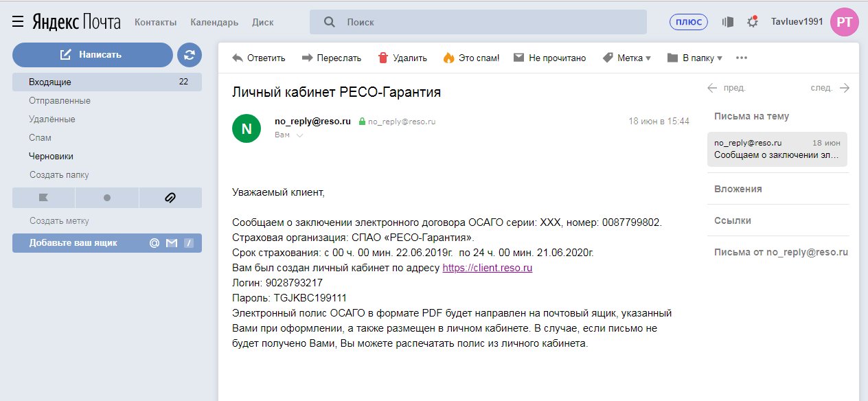The image size is (868, 401).
Task: Open the Диск tab
Action: click(263, 22)
